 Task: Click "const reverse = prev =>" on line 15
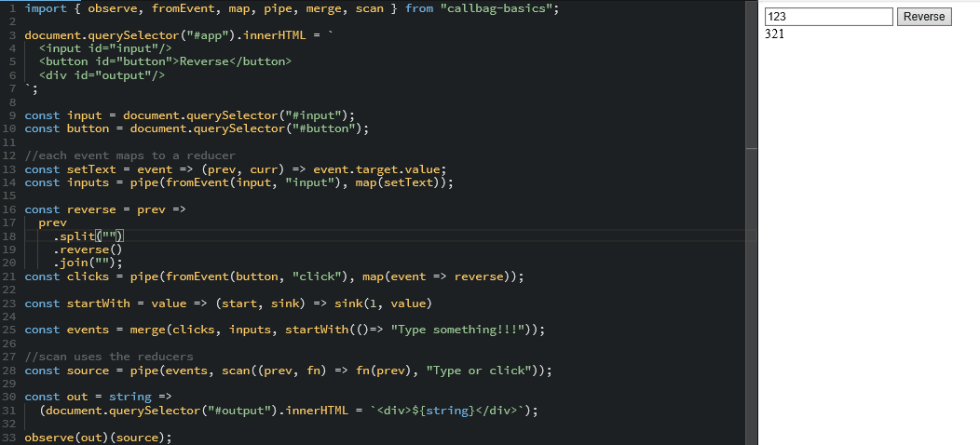click(x=105, y=209)
